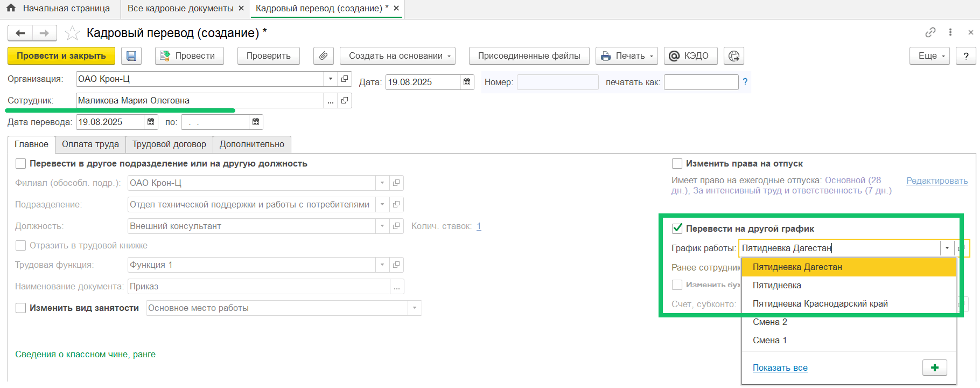Click the back navigation arrow
The height and width of the screenshot is (388, 980).
(x=20, y=33)
